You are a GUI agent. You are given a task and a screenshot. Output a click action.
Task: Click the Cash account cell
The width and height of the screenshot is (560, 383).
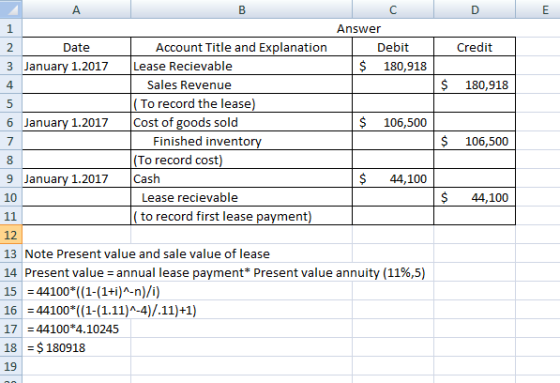pos(241,179)
